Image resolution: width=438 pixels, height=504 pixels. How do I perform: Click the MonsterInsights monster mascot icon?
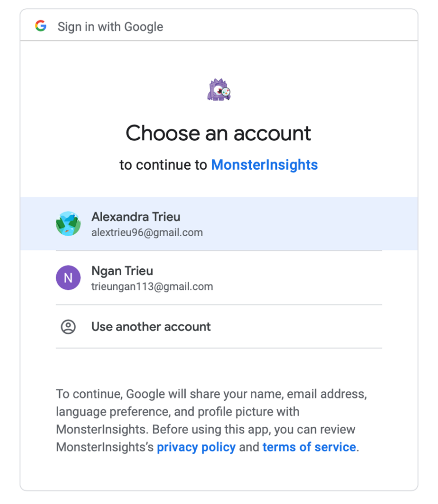[x=219, y=90]
